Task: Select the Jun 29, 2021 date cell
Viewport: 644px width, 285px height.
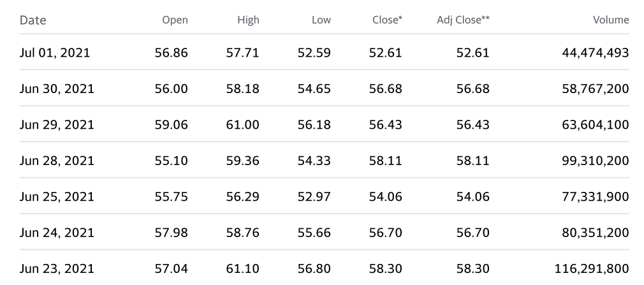Action: 57,125
